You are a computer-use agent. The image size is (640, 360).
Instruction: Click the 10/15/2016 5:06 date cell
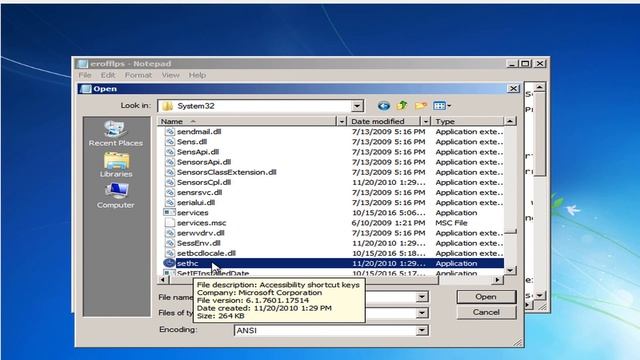coord(388,213)
